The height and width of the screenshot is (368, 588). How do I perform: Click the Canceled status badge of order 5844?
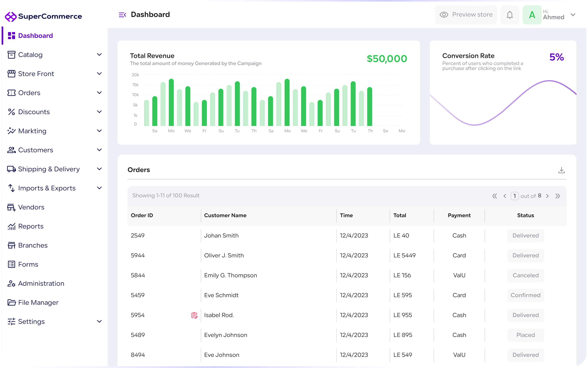[525, 275]
